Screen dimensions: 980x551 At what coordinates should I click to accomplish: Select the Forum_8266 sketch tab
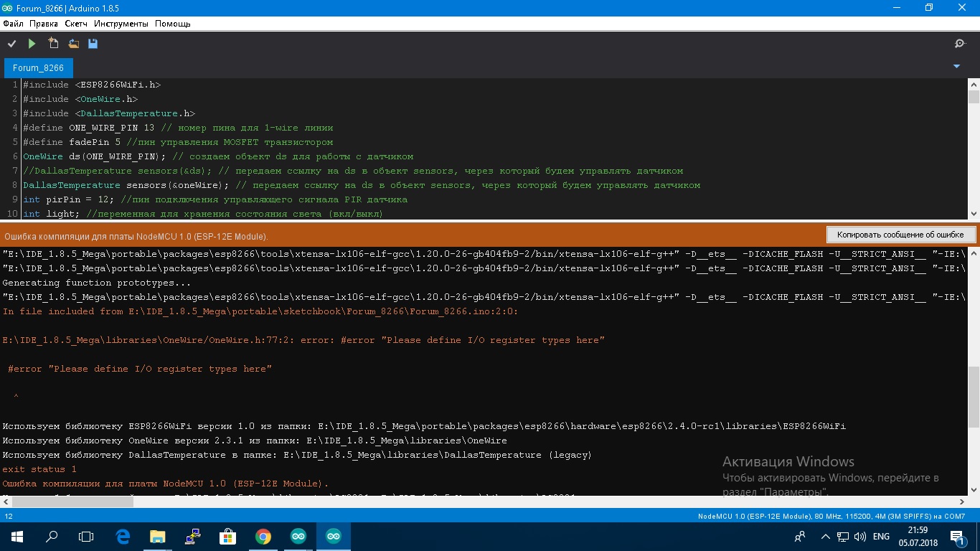[38, 68]
